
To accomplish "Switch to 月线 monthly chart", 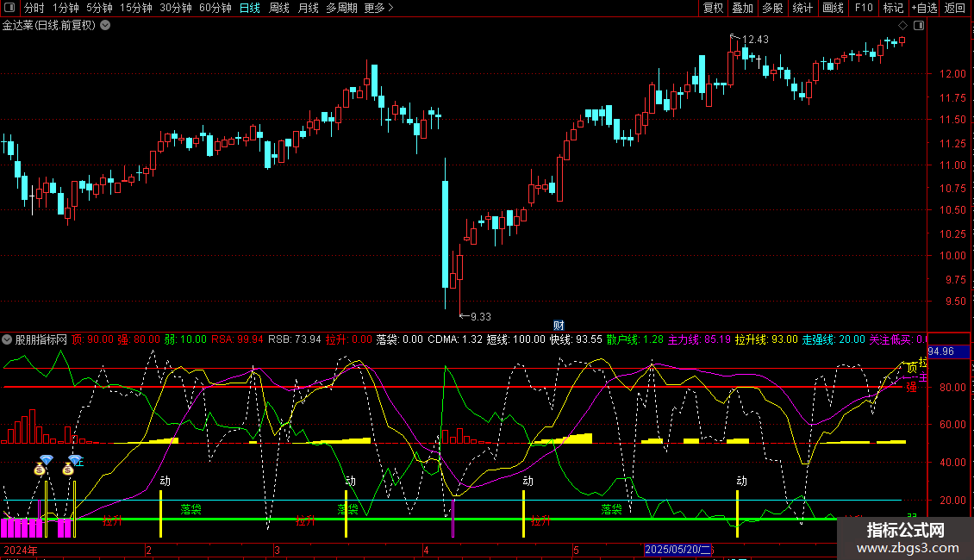I will [308, 8].
